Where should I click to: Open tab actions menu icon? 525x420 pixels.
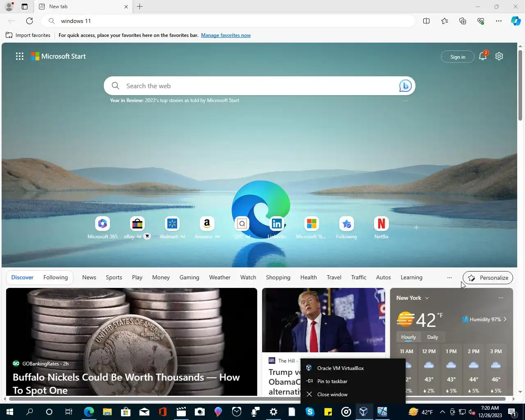point(25,7)
